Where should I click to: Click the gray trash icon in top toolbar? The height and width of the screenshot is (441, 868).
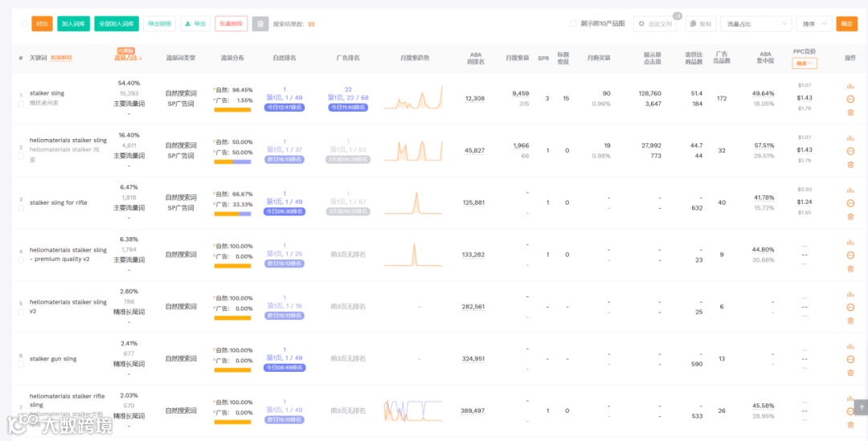click(x=260, y=24)
